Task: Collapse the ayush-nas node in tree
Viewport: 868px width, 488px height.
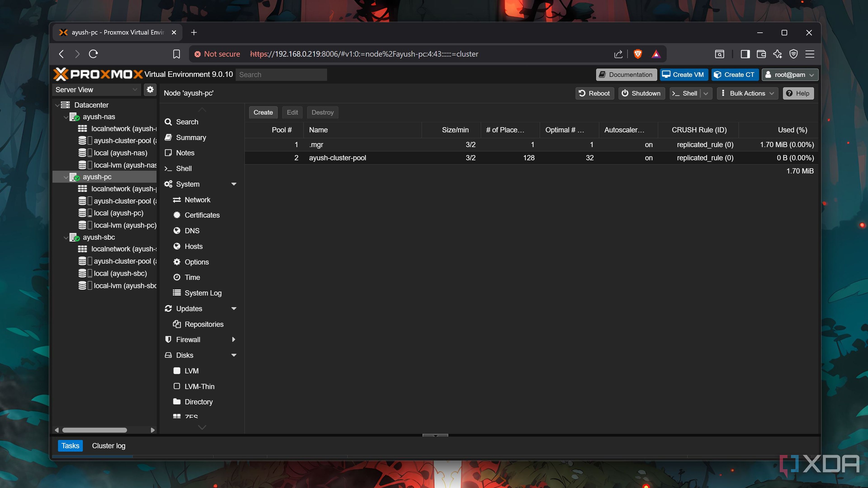Action: point(66,117)
